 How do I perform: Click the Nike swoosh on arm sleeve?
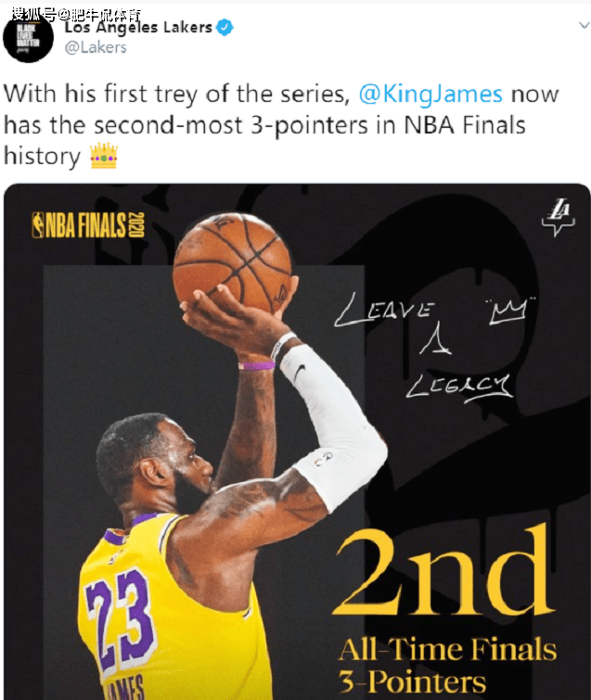coord(301,372)
